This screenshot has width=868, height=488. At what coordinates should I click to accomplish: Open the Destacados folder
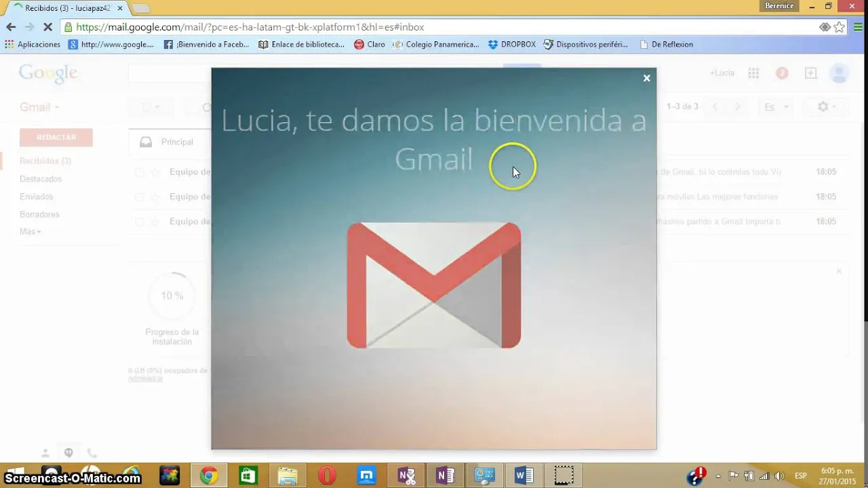pyautogui.click(x=41, y=179)
